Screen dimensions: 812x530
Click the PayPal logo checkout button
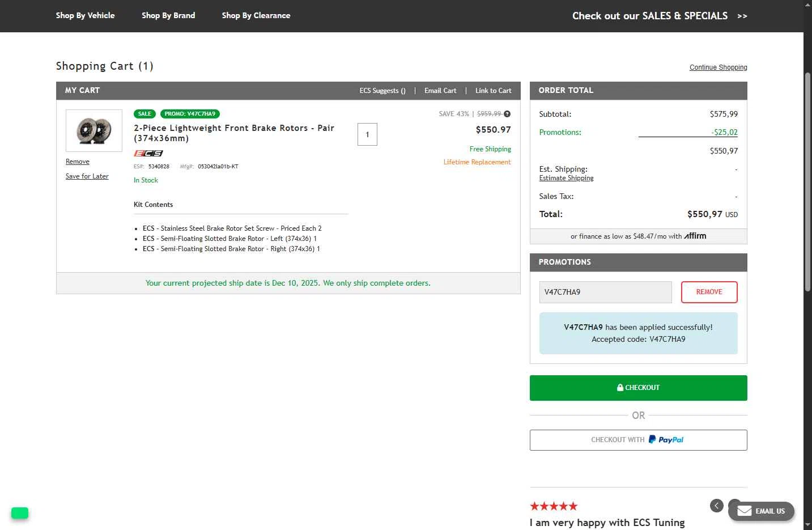coord(638,440)
